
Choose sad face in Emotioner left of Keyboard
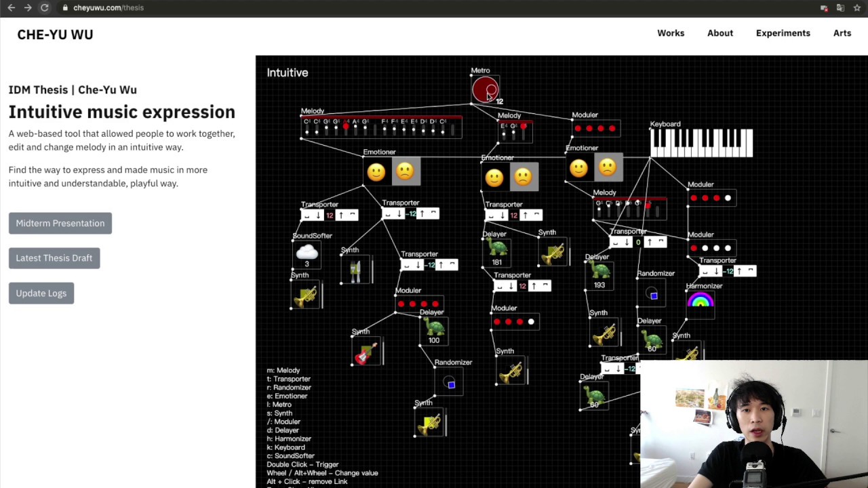coord(608,167)
